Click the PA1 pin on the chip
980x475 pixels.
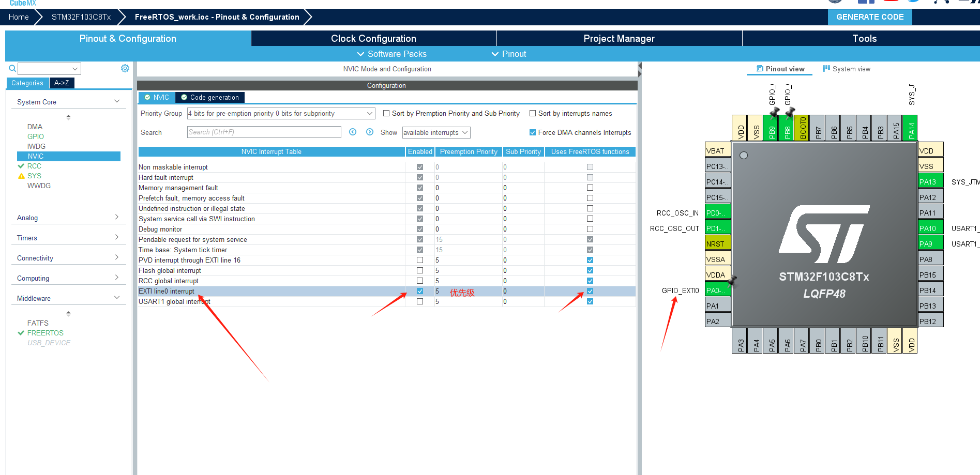coord(718,305)
